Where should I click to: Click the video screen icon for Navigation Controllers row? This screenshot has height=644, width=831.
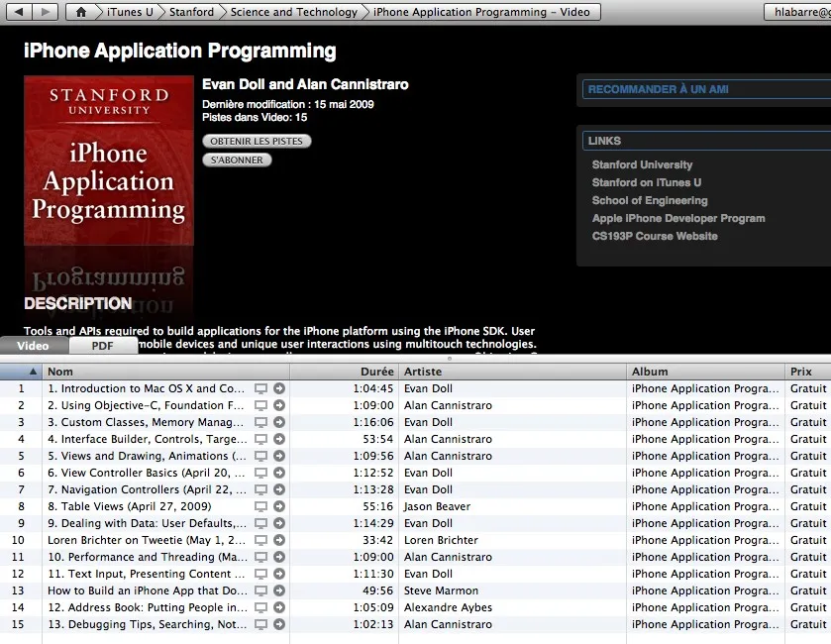click(260, 489)
